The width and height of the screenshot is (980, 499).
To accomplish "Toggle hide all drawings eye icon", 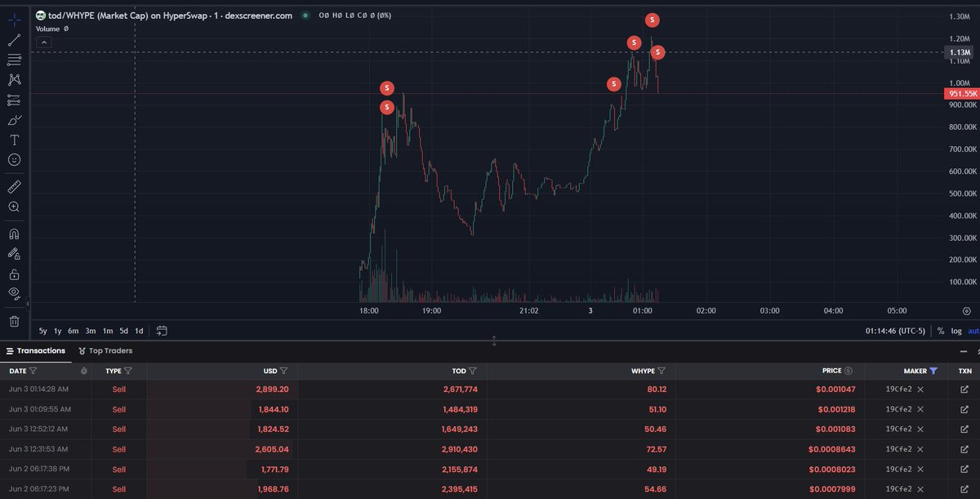I will coord(15,293).
